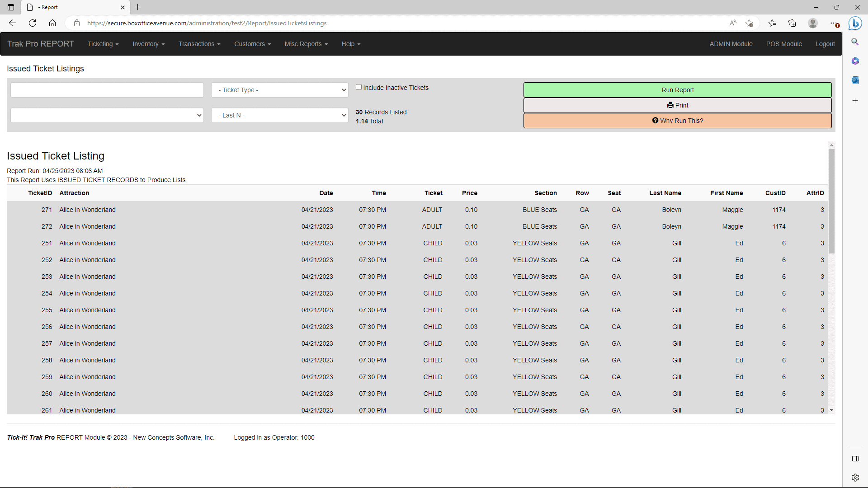Image resolution: width=868 pixels, height=488 pixels.
Task: View site information lock icon
Action: (77, 23)
